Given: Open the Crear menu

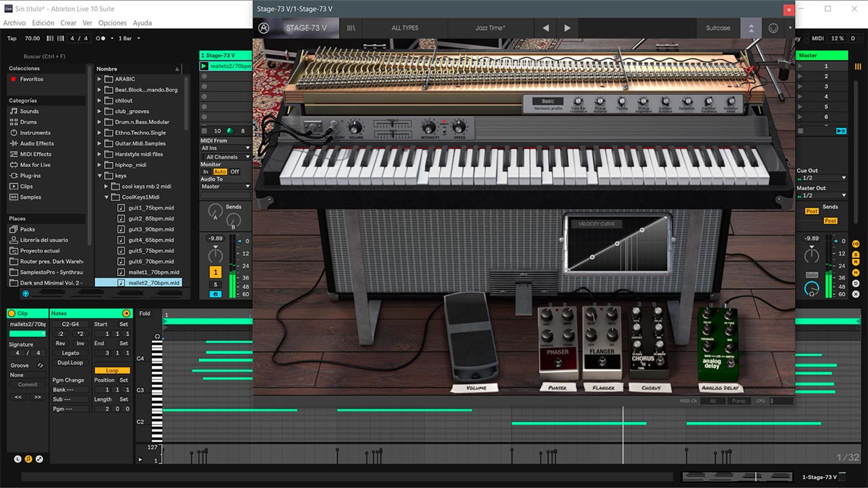Looking at the screenshot, I should [69, 23].
